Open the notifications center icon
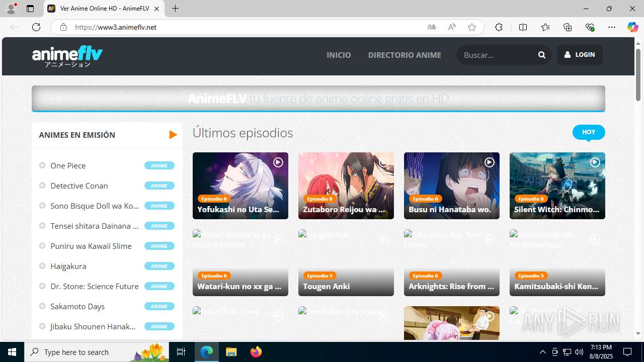 tap(627, 352)
